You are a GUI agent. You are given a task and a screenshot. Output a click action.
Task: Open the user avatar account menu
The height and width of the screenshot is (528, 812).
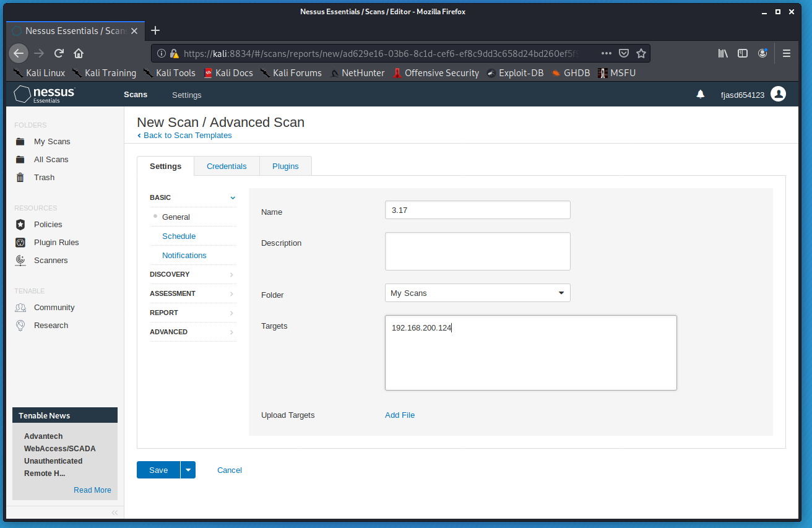(779, 94)
